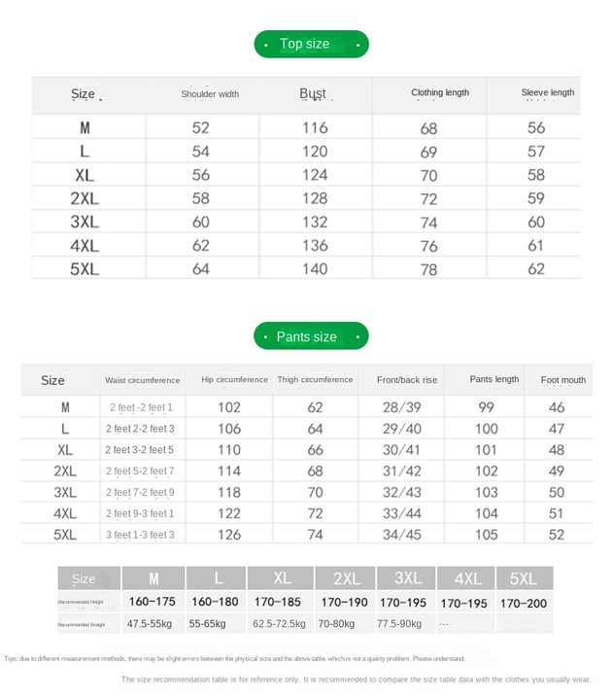Click the green Pants size badge
The image size is (612, 700).
pyautogui.click(x=311, y=335)
